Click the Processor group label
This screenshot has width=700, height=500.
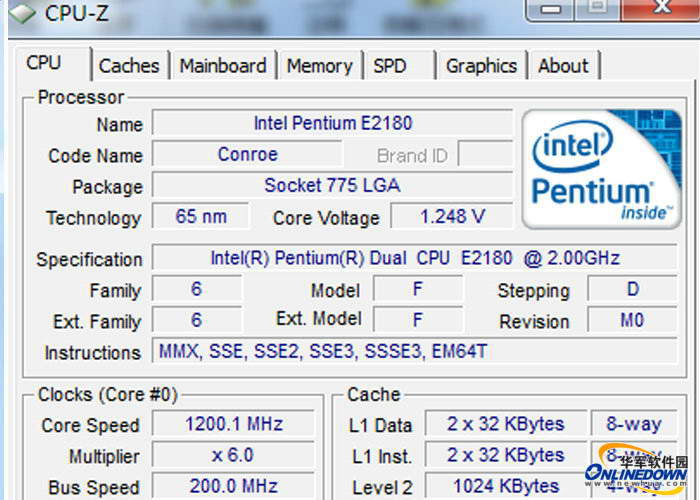(x=81, y=97)
